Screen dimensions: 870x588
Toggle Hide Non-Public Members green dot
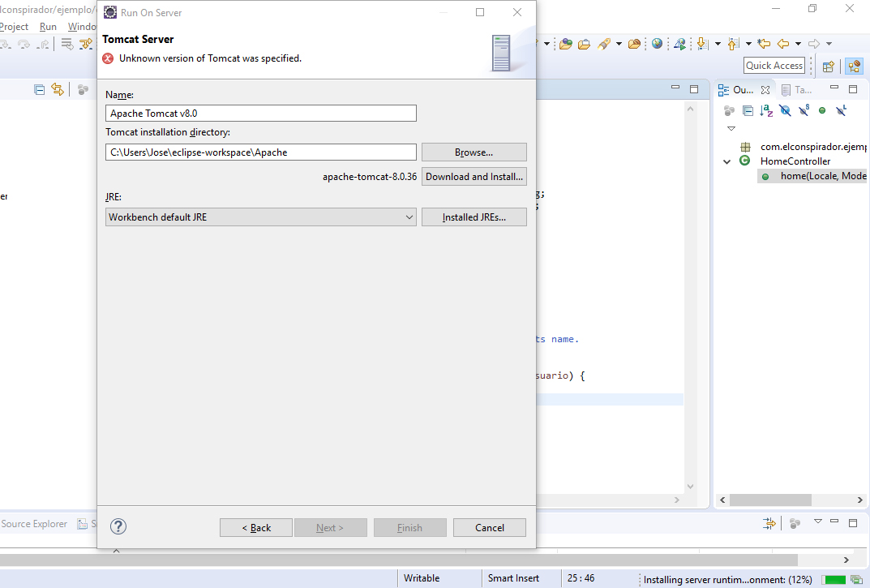822,110
